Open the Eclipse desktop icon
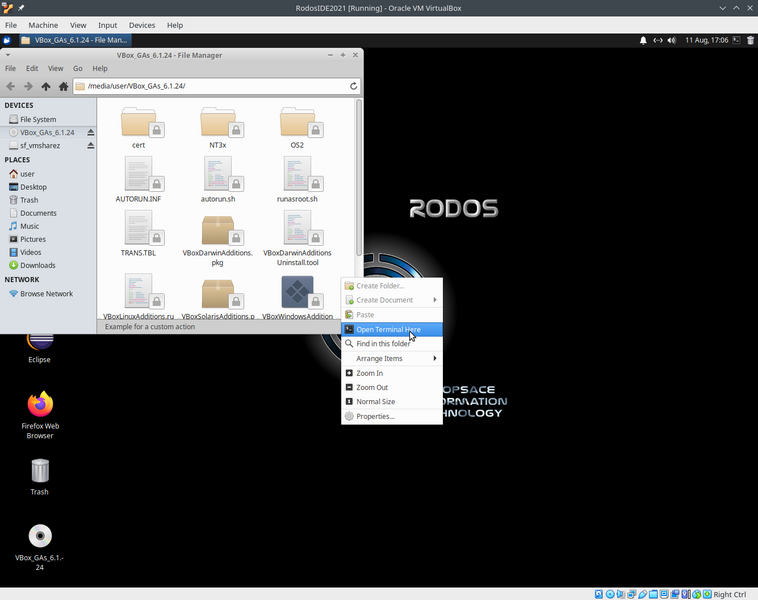 [x=39, y=345]
